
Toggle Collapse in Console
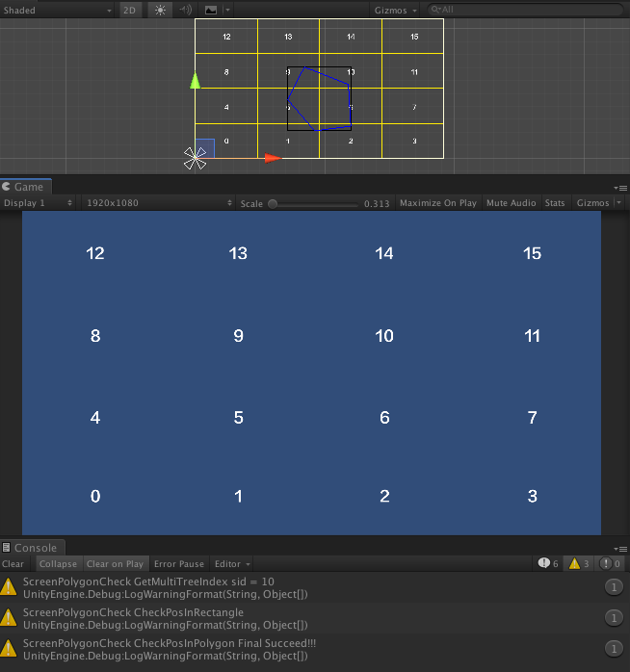[59, 563]
